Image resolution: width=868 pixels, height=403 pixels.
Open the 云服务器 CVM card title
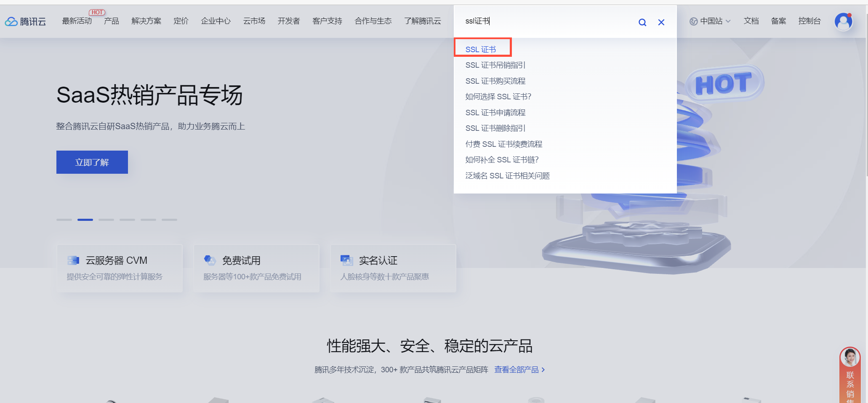coord(117,261)
